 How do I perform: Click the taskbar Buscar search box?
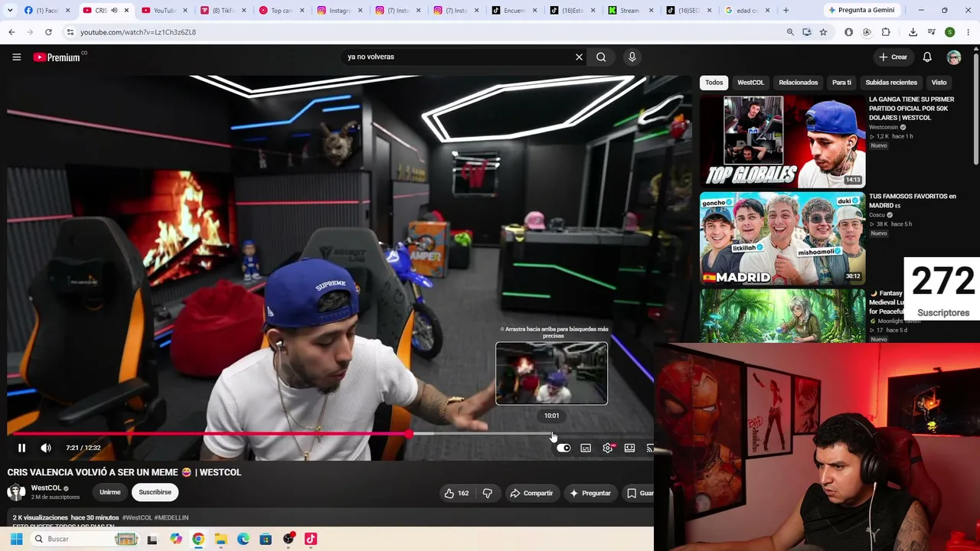(x=84, y=540)
